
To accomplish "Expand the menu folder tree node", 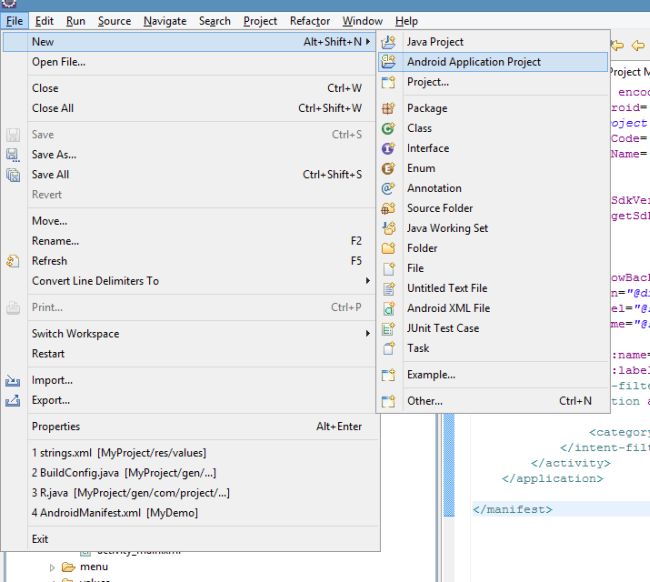I will (52, 567).
